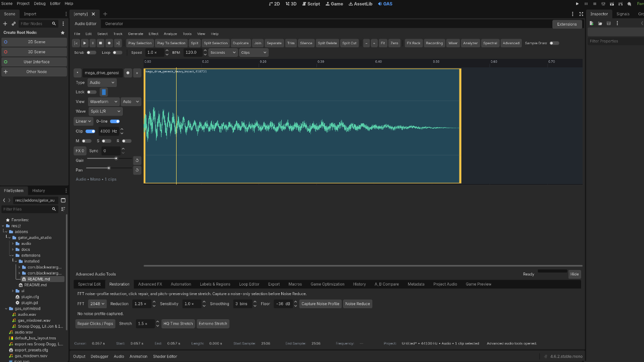The width and height of the screenshot is (644, 362).
Task: Click the zoom-in plus button in the toolbar
Action: click(374, 43)
